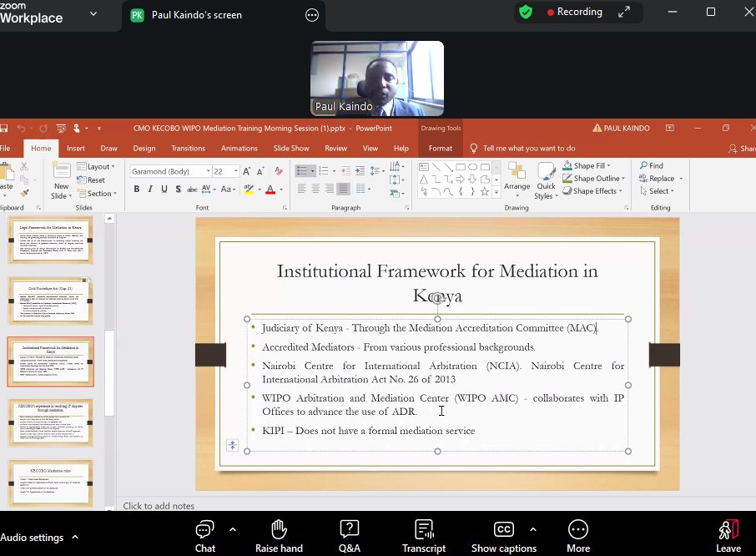
Task: Click the Arrange button
Action: point(517,180)
